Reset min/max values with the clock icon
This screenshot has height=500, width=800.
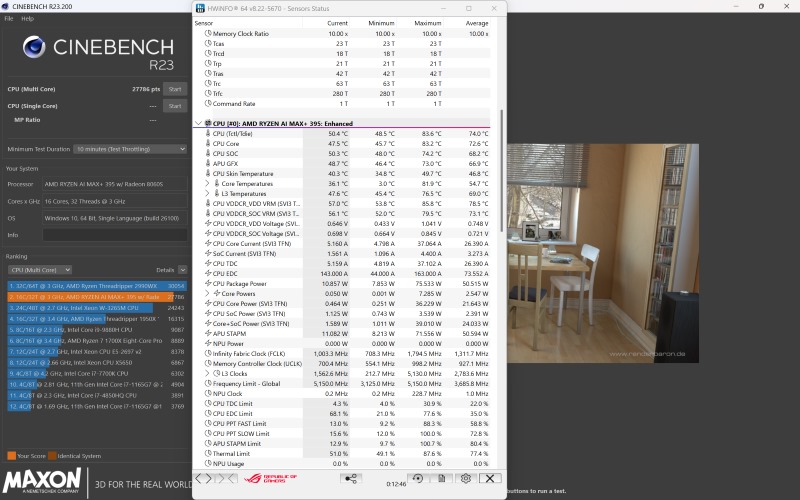[418, 478]
